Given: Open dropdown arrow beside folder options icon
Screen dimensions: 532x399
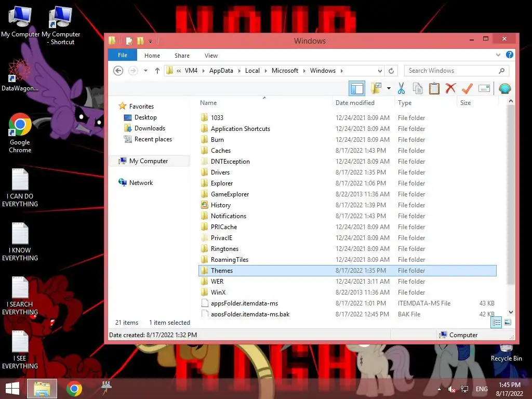Looking at the screenshot, I should 389,88.
